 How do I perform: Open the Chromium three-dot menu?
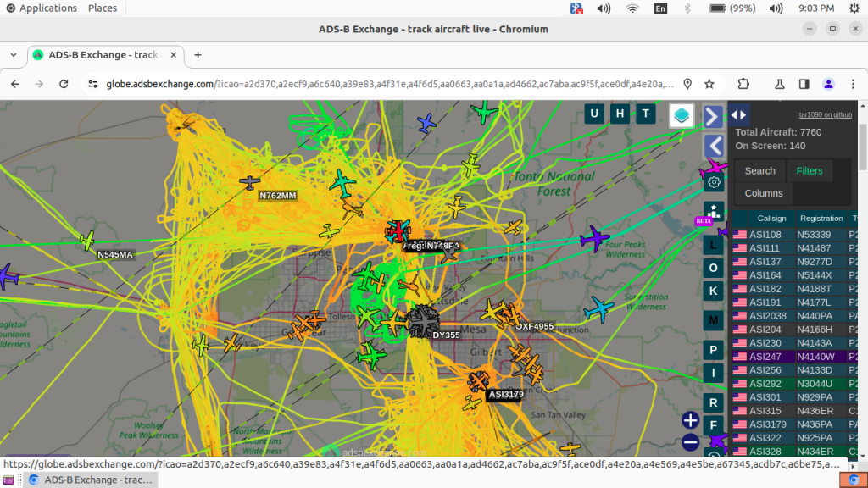click(x=853, y=84)
